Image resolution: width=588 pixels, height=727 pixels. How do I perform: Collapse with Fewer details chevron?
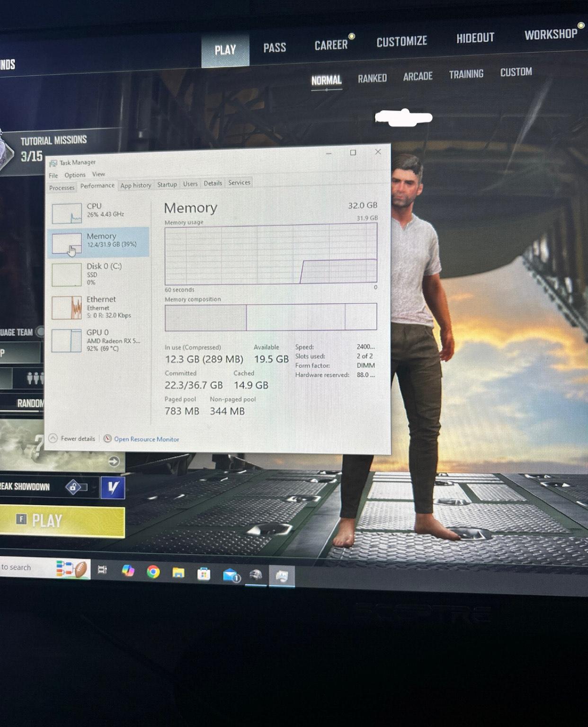[x=53, y=438]
